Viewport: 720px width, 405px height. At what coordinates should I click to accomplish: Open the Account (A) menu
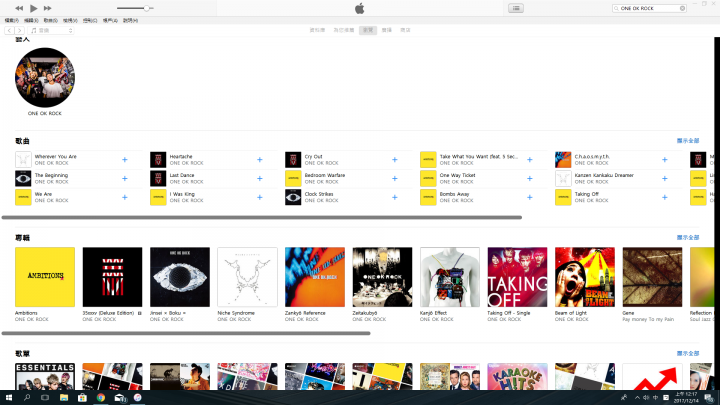point(110,20)
